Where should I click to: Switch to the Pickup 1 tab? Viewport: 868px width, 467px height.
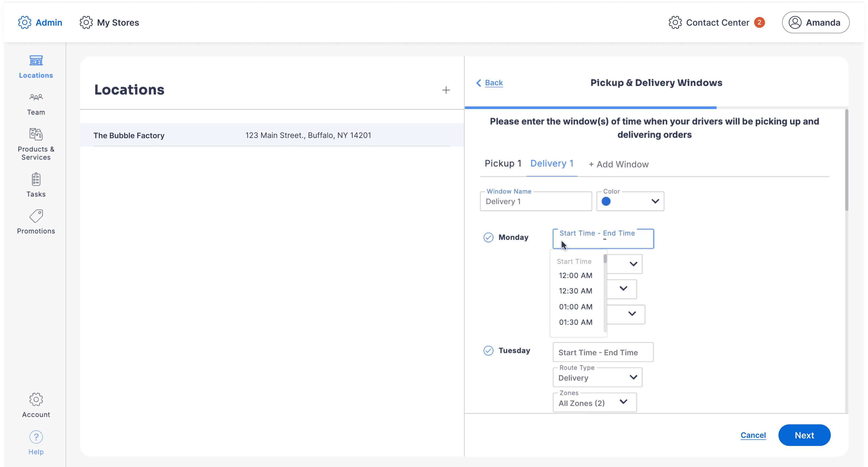(x=503, y=164)
